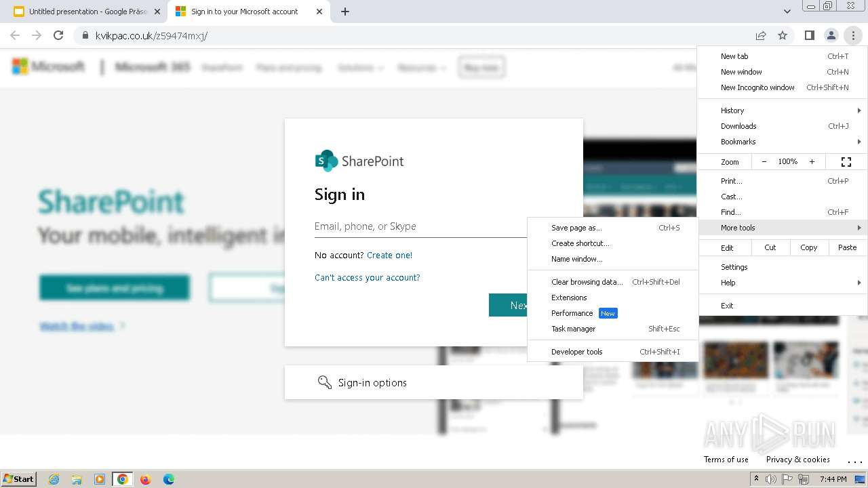868x488 pixels.
Task: Choose New tab from Chrome menu
Action: click(x=783, y=56)
